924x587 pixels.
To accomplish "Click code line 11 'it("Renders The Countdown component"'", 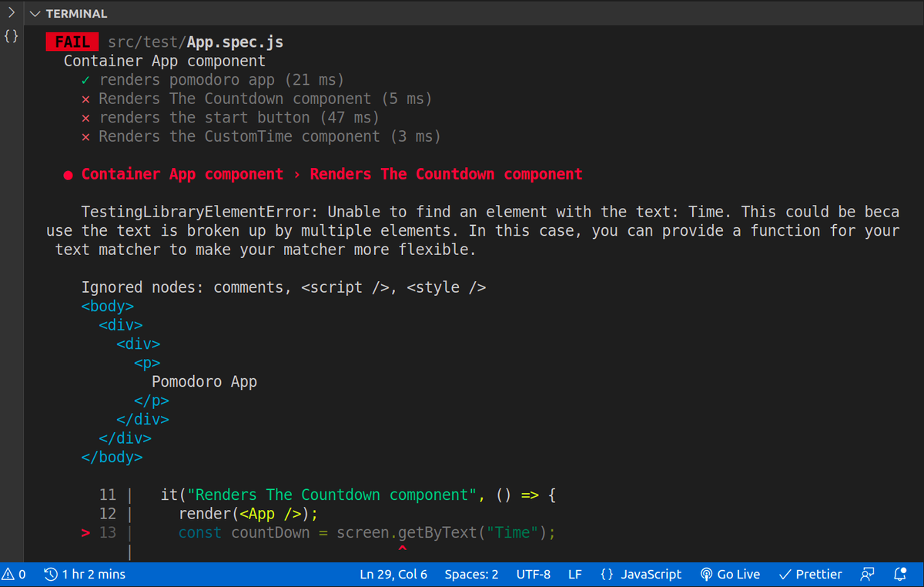I will point(358,495).
